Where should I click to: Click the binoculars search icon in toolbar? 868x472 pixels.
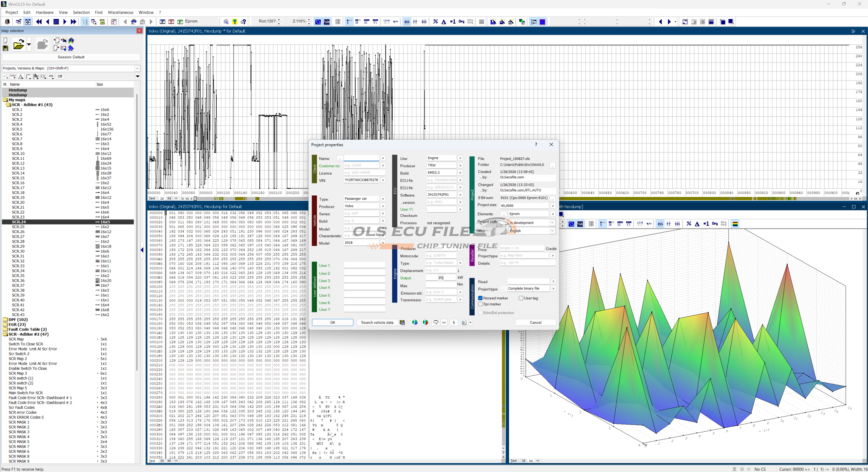[134, 22]
